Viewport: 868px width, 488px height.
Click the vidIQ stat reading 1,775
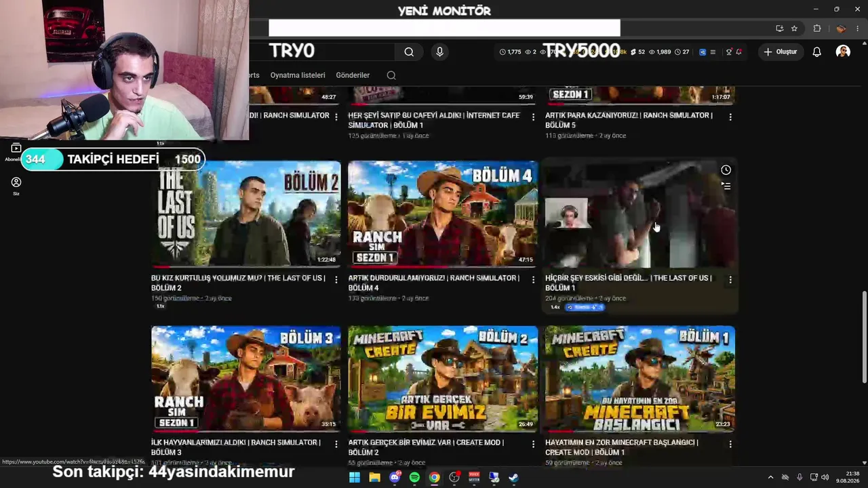tap(511, 52)
